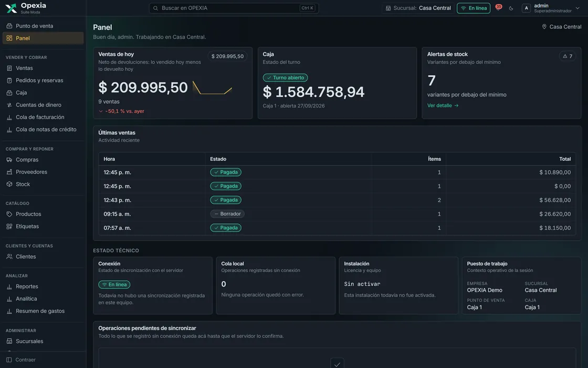Select the sale row totaling $ 0,00
This screenshot has width=588, height=368.
click(x=337, y=186)
